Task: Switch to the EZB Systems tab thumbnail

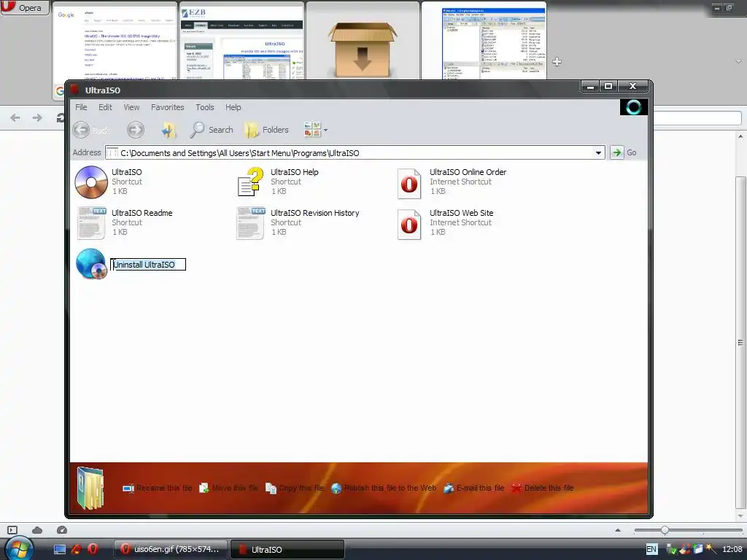Action: pos(241,42)
